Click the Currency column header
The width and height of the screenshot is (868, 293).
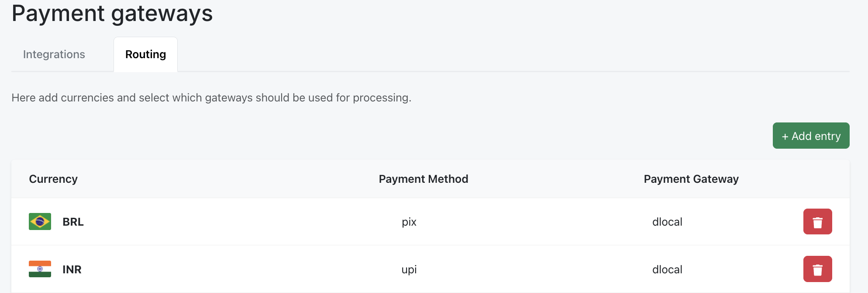pos(53,179)
